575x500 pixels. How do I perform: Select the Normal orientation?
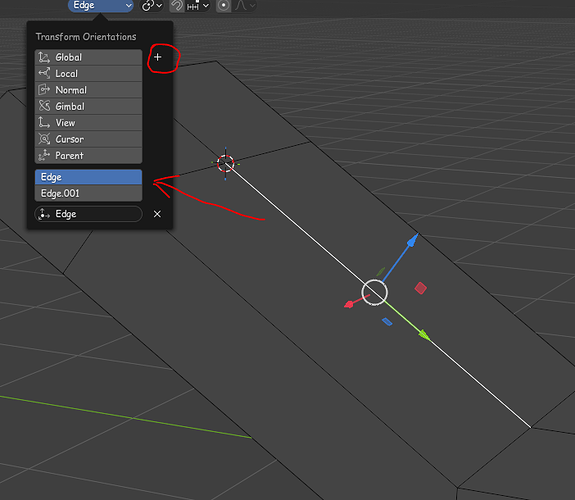(88, 90)
